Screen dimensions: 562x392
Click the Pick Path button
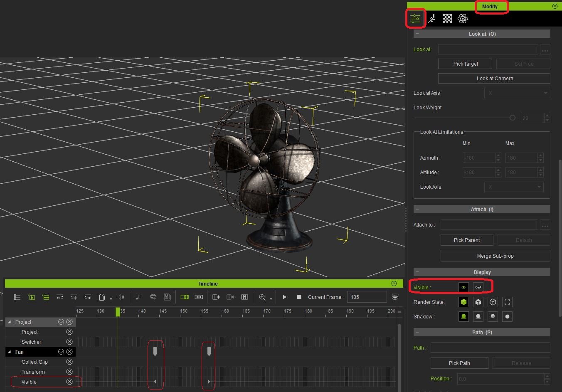click(x=459, y=363)
